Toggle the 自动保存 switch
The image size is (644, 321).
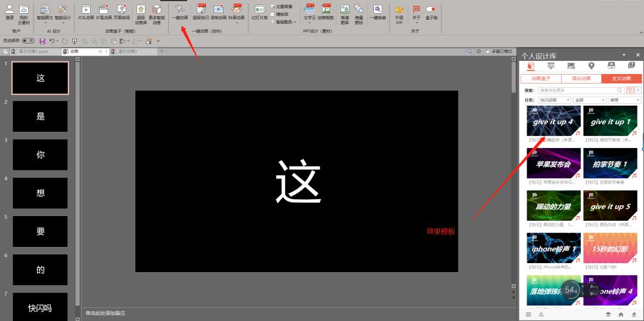[x=28, y=41]
